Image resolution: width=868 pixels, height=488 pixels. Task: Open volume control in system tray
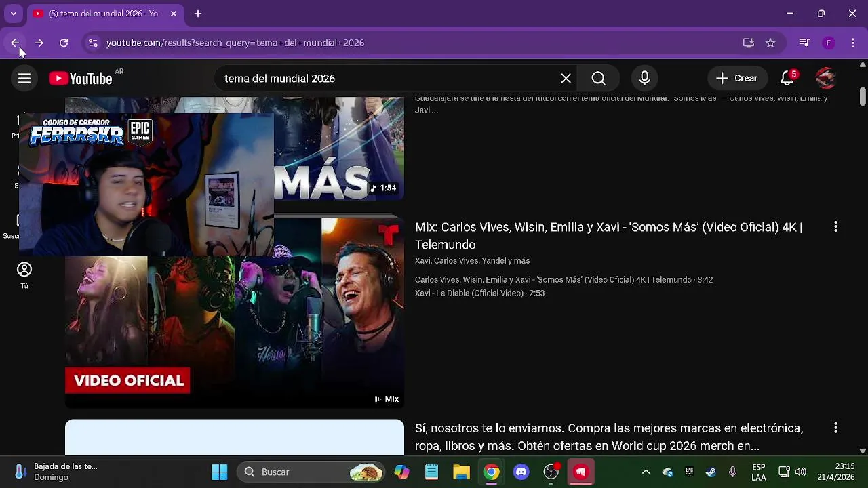(x=801, y=472)
